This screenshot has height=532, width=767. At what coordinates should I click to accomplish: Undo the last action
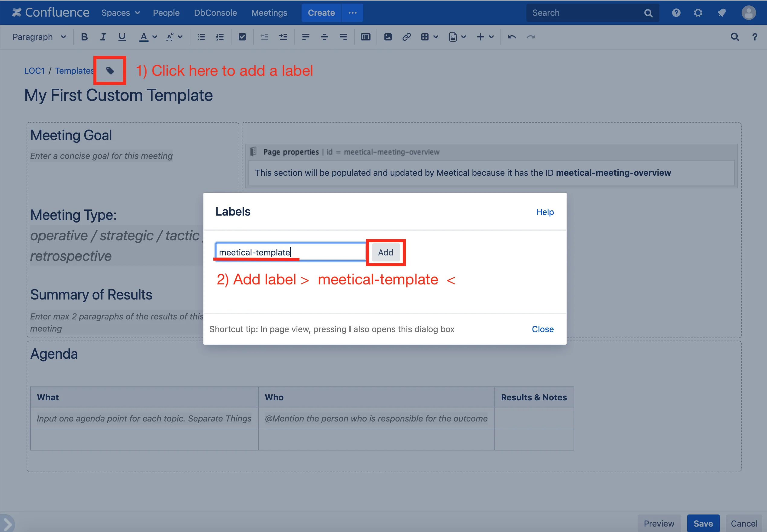[512, 37]
